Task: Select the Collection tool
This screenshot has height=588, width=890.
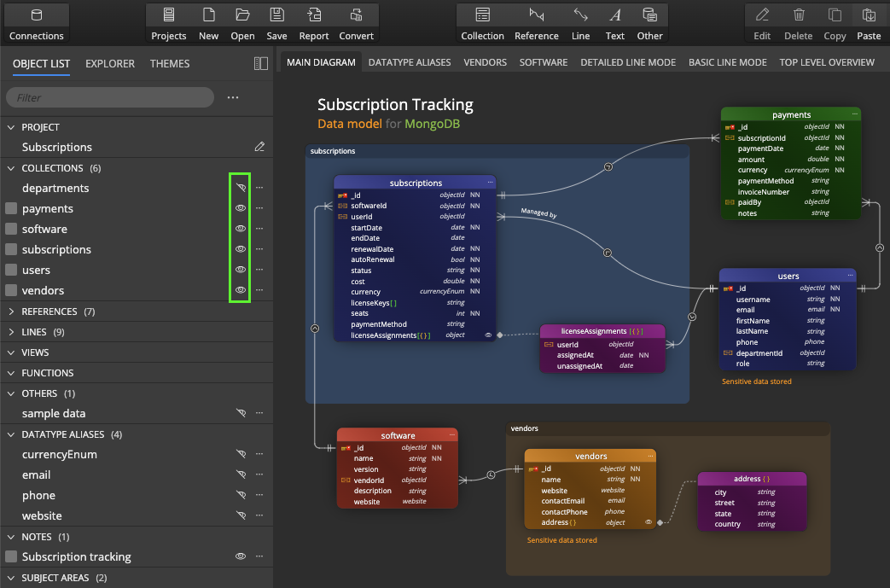Action: click(482, 15)
